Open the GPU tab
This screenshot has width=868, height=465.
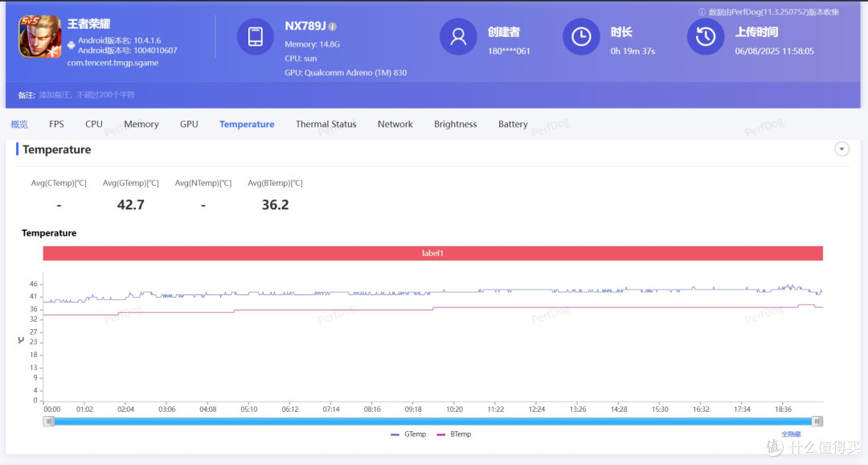pos(189,124)
